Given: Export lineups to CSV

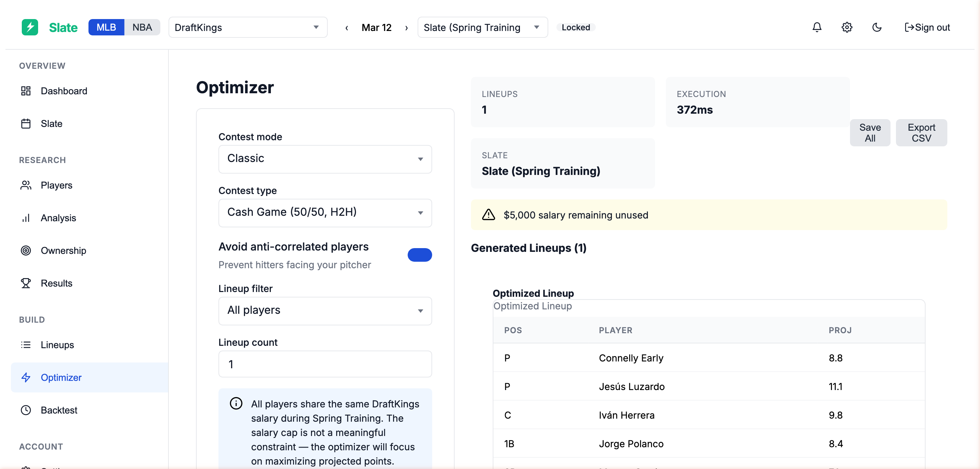Looking at the screenshot, I should click(x=921, y=132).
